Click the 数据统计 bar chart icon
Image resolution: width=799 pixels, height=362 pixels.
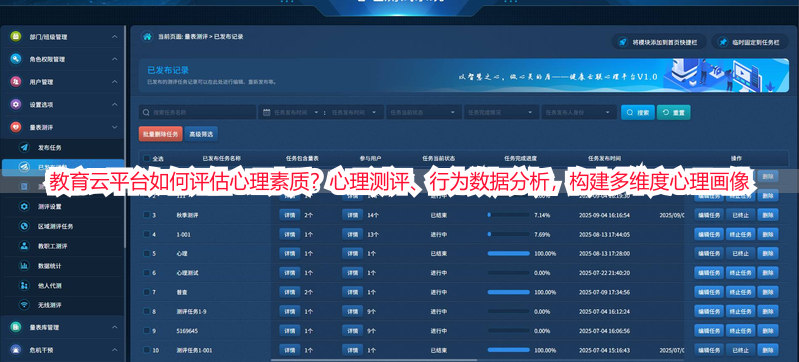coord(24,266)
